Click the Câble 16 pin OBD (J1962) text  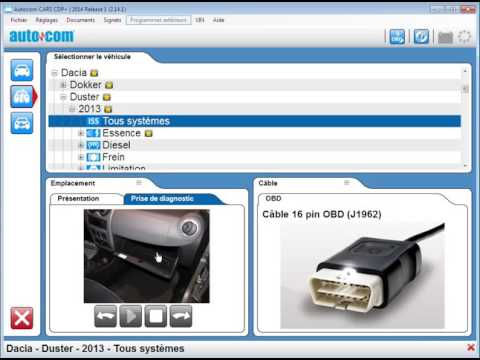(322, 214)
